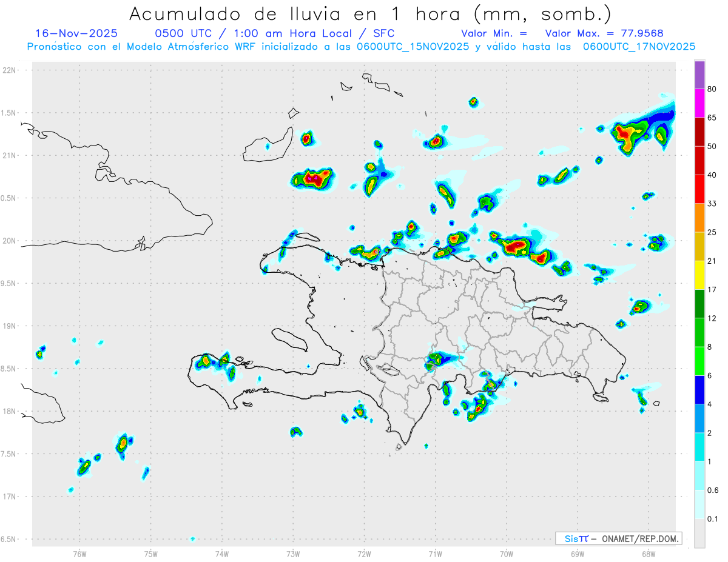
Task: Click the "18N" latitude axis label
Action: click(9, 412)
